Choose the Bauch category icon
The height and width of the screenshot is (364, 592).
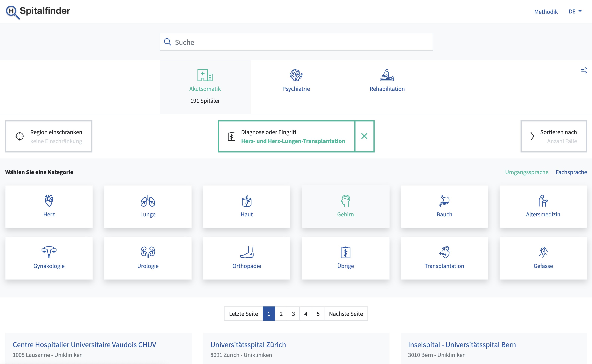pos(444,200)
